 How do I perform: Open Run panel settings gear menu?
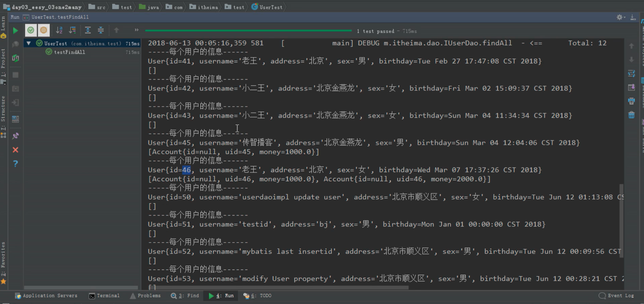(x=620, y=17)
